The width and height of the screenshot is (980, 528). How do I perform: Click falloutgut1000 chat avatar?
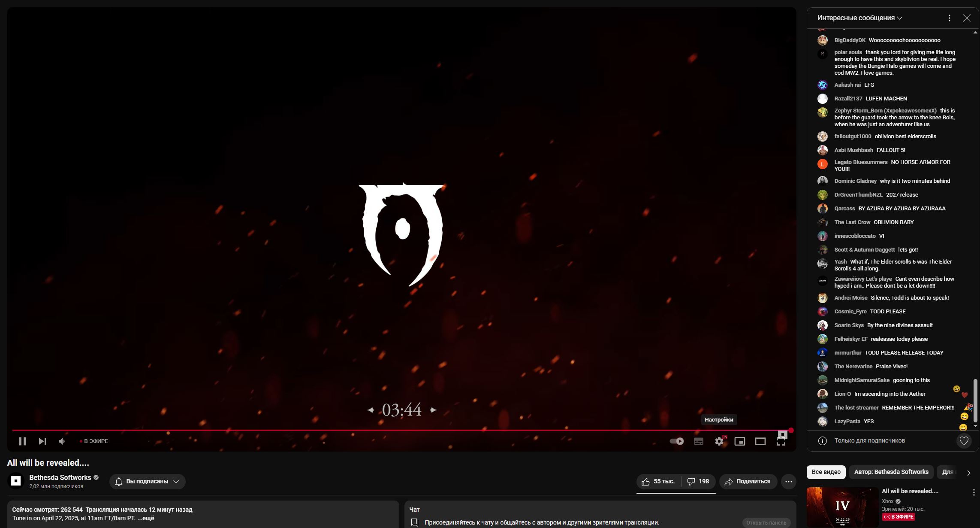click(x=822, y=137)
